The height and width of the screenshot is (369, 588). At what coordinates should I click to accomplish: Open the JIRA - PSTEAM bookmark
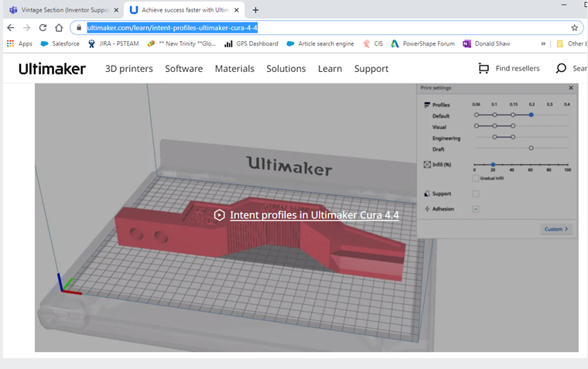(113, 43)
